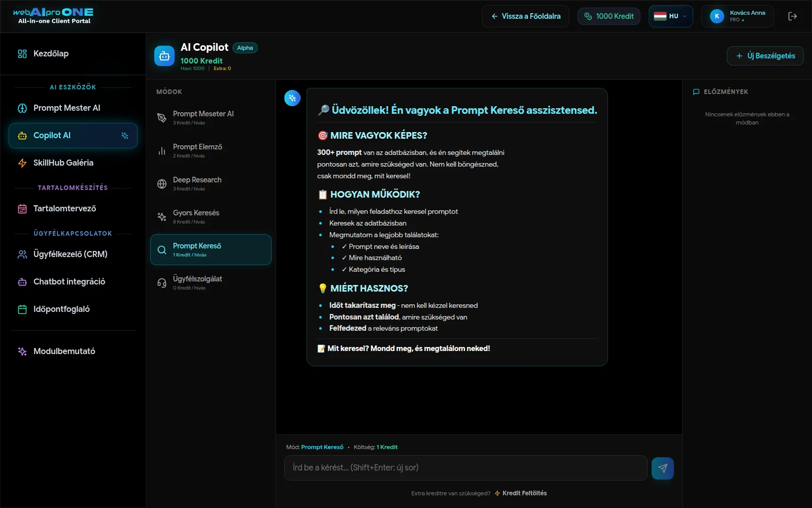Viewport: 812px width, 508px height.
Task: Click the Ügyfélkezelő (CRM) people icon
Action: coord(22,255)
